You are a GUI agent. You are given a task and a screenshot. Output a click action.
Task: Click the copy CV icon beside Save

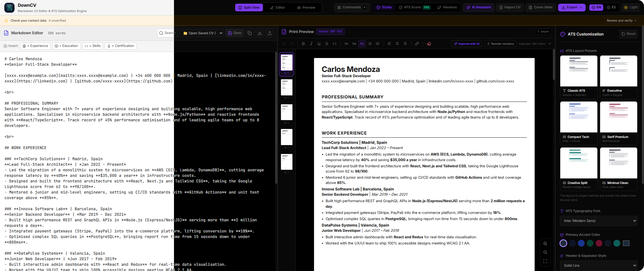click(249, 33)
